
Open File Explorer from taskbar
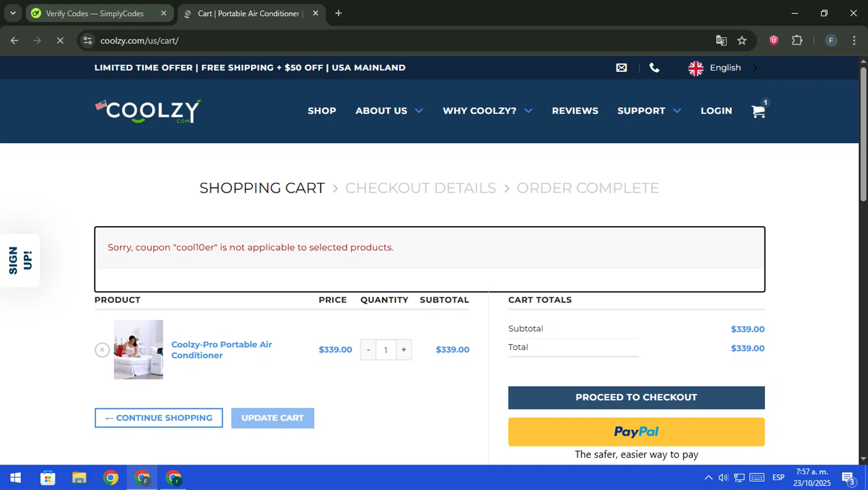coord(79,478)
